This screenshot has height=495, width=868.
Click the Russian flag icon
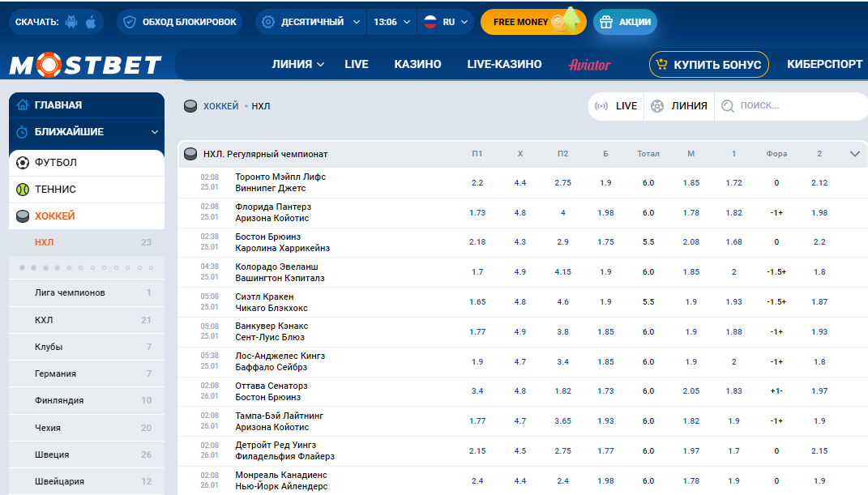(x=430, y=22)
